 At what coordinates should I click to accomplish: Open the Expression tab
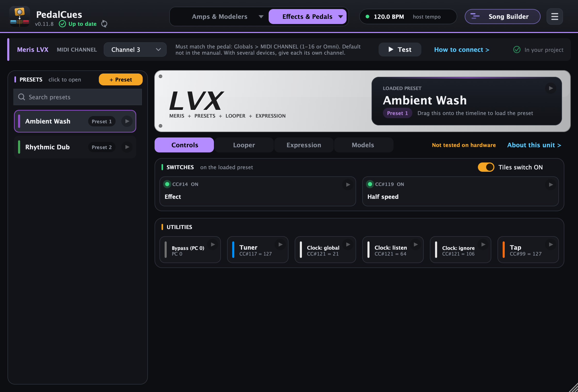pos(304,145)
